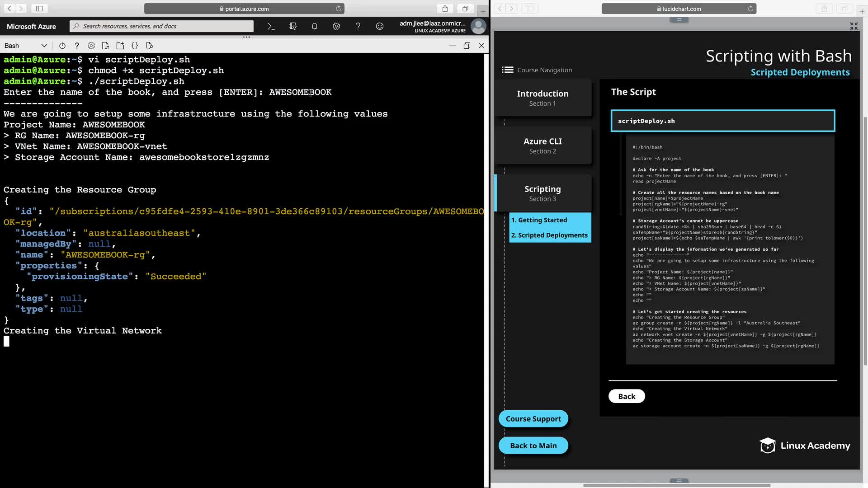The width and height of the screenshot is (868, 488).
Task: Open the Cloud Shell icon in Azure header
Action: pos(271,26)
